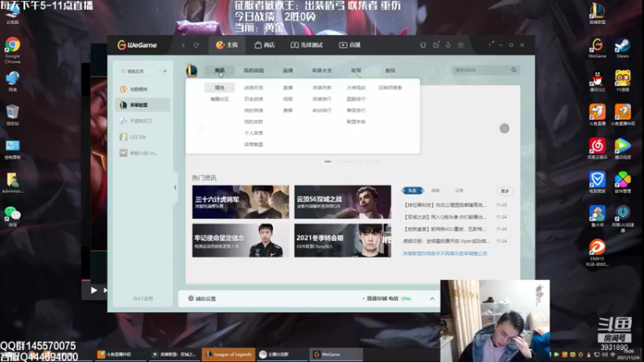Open the messages icon with red dot

(436, 45)
